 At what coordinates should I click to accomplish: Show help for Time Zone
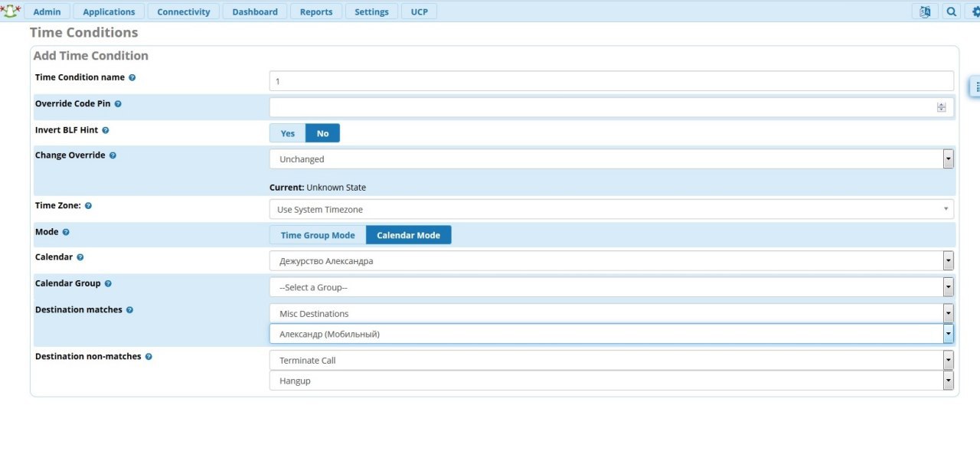88,206
